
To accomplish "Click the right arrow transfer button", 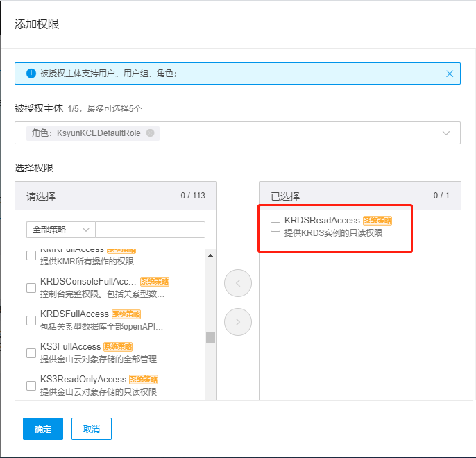I will click(238, 321).
